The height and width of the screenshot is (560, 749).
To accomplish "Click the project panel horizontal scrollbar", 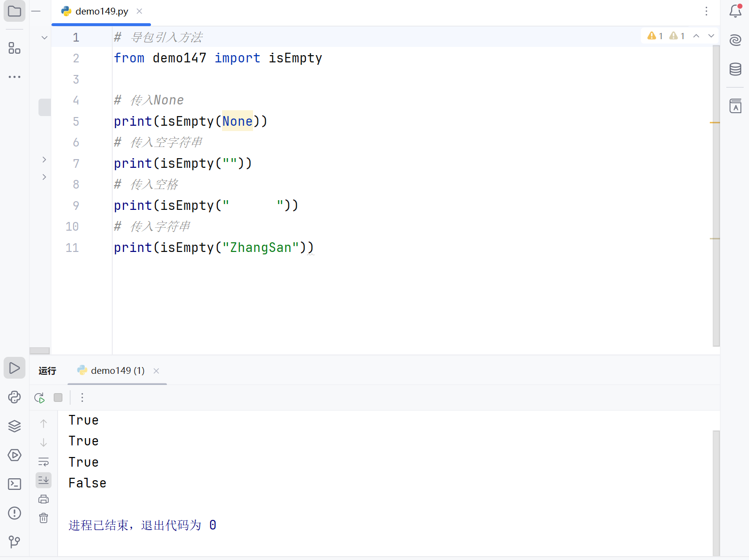I will [40, 351].
